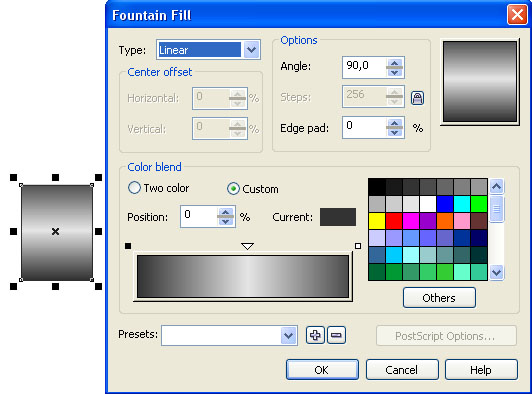Click the lock icon beside Steps
This screenshot has height=394, width=532.
[417, 98]
